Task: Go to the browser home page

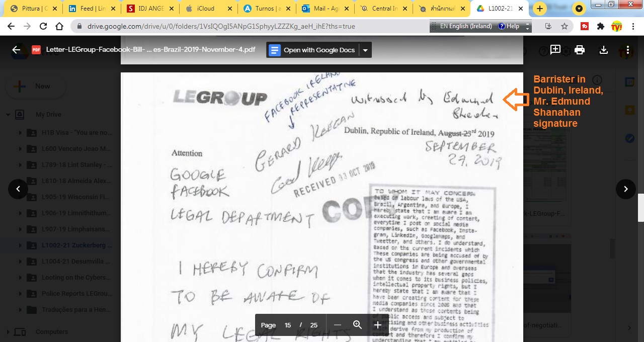Action: (59, 26)
